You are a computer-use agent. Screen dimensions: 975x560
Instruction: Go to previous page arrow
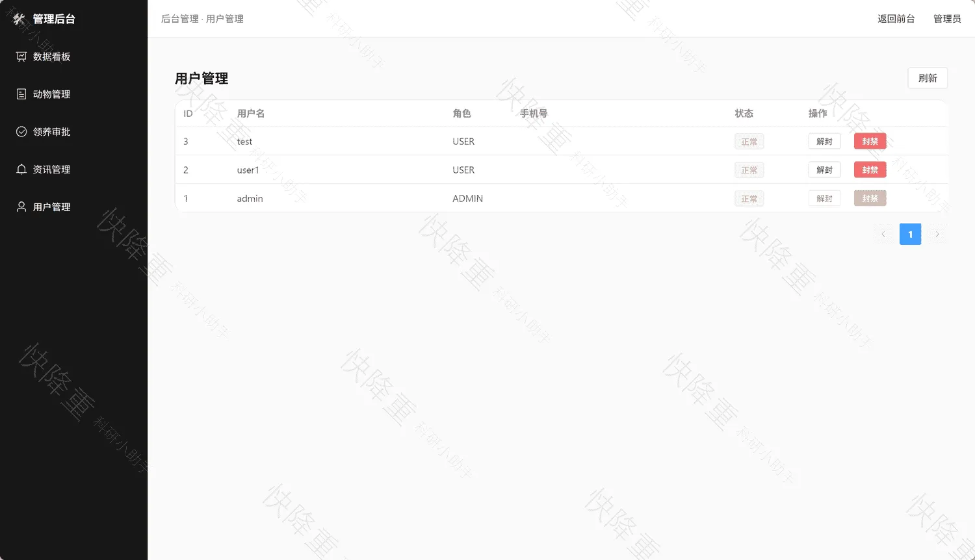coord(883,235)
